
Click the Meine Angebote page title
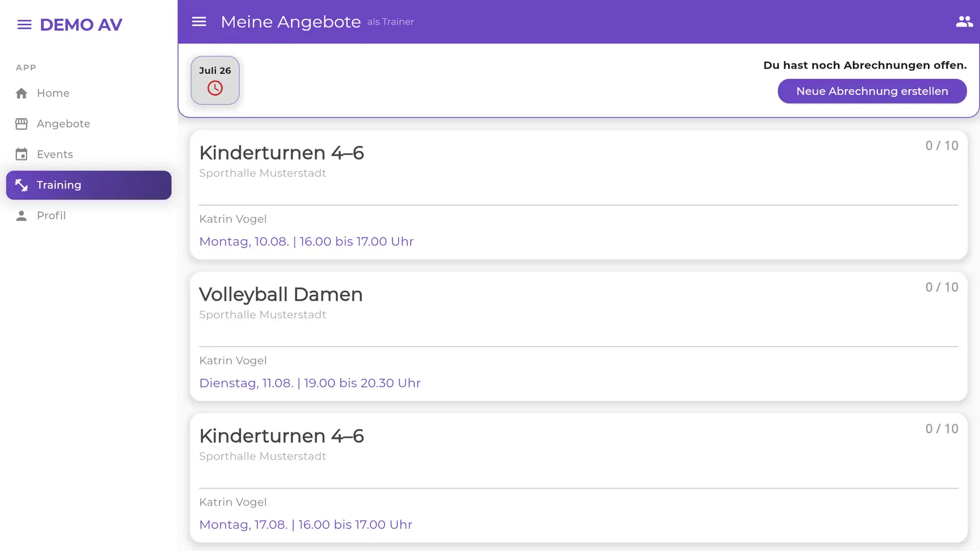pyautogui.click(x=290, y=22)
